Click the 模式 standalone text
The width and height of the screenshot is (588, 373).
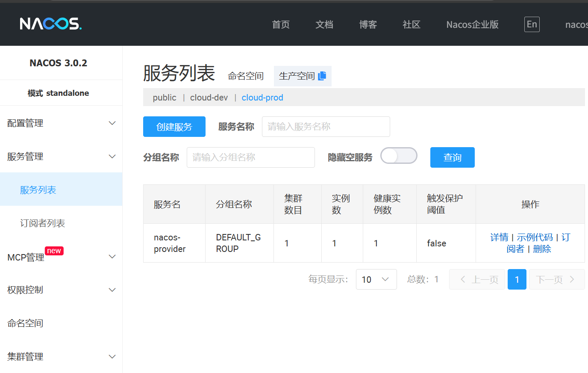point(59,93)
